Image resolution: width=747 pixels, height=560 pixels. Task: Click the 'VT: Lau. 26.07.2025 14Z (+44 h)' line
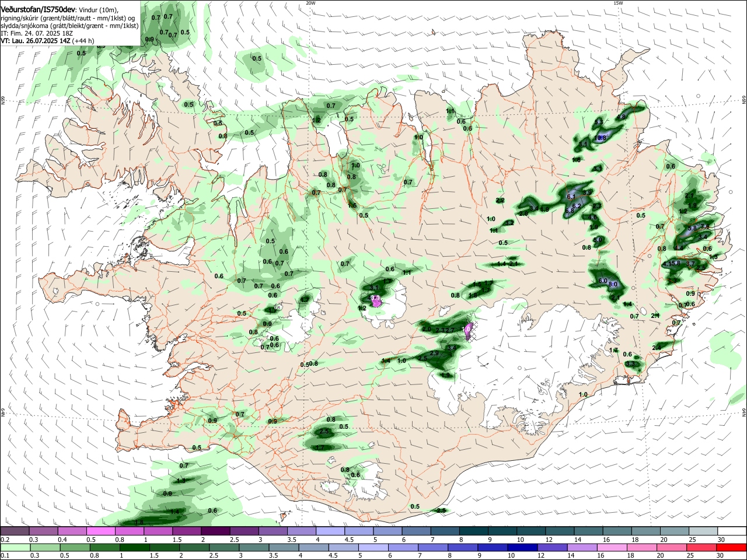(47, 41)
